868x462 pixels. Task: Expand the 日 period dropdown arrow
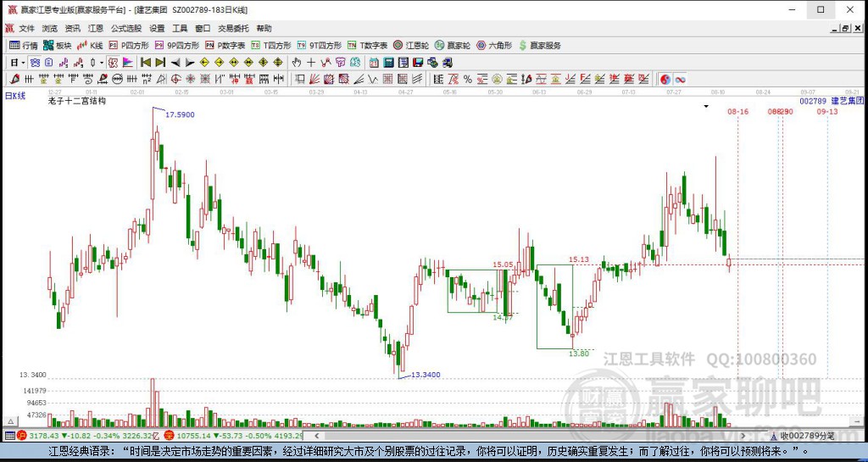23,63
